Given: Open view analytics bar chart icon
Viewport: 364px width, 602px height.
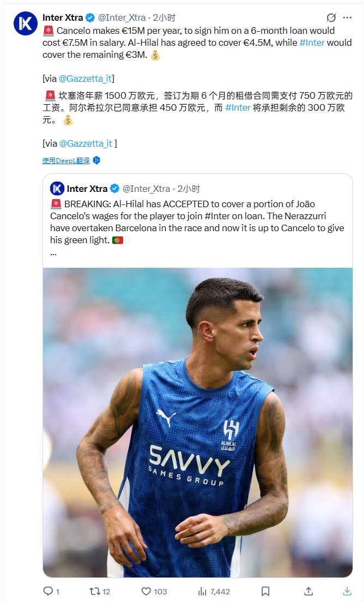Looking at the screenshot, I should tap(201, 591).
